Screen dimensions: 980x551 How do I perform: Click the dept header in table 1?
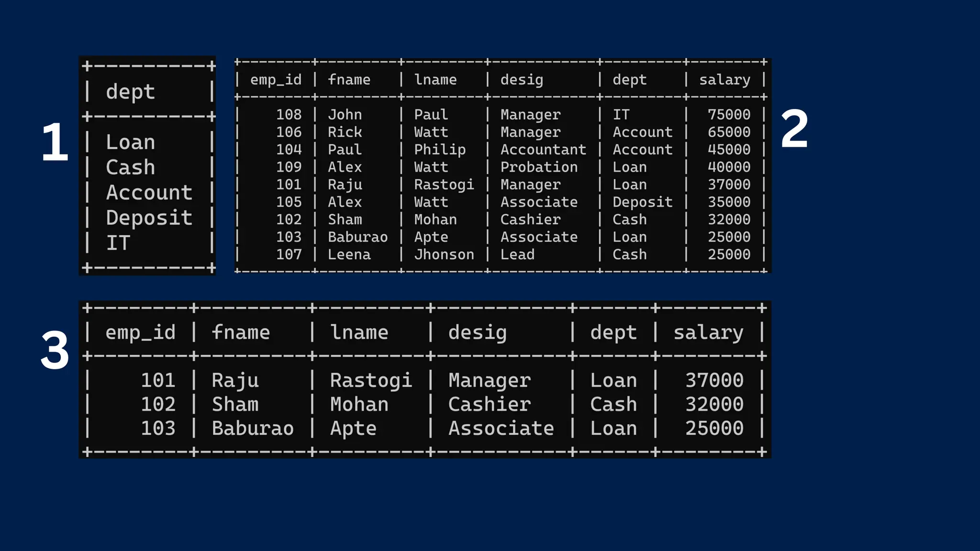tap(130, 91)
